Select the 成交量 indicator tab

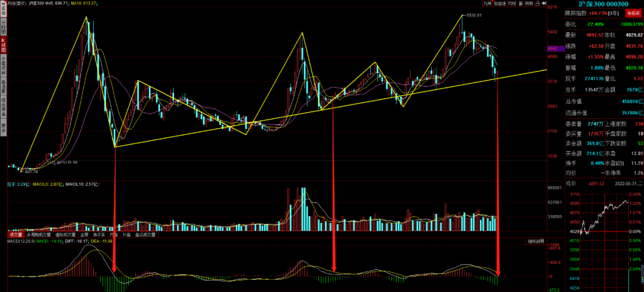tap(17, 235)
